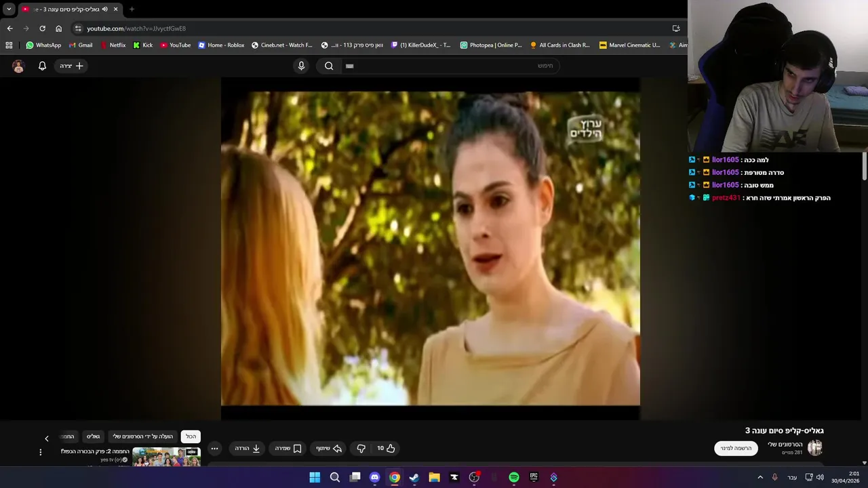This screenshot has width=868, height=488.
Task: Dislike the video with thumbs down
Action: pos(361,448)
